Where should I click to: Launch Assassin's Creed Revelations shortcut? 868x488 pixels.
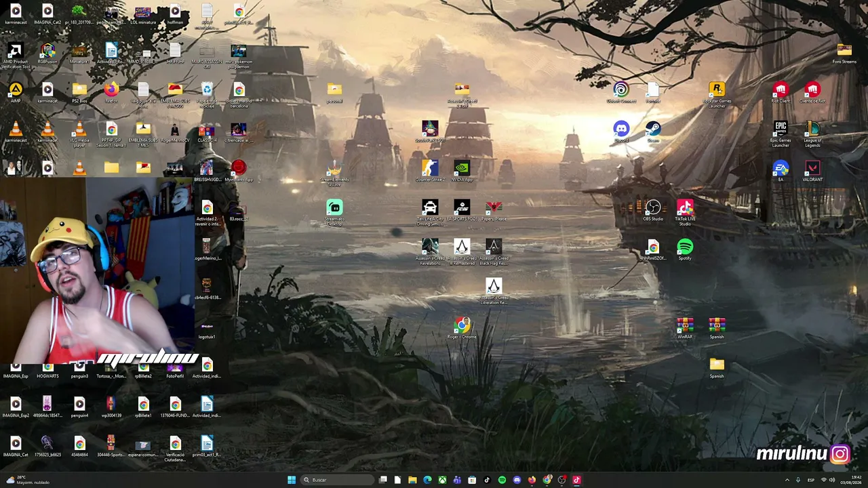(430, 251)
